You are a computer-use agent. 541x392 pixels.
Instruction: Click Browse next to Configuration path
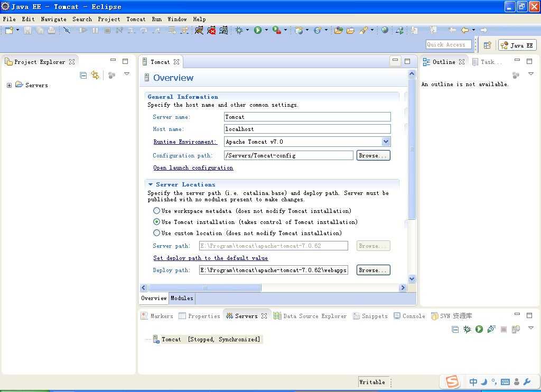(374, 155)
